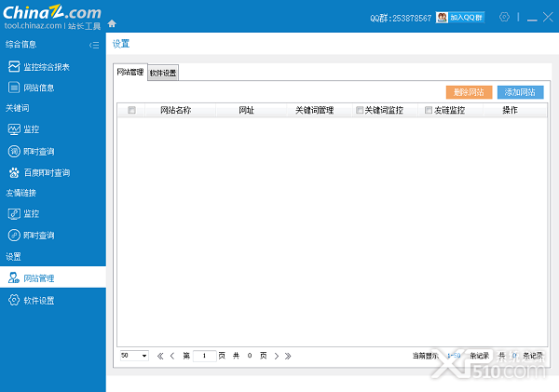
Task: Click the keyword 即时查询 circle icon
Action: pyautogui.click(x=14, y=152)
